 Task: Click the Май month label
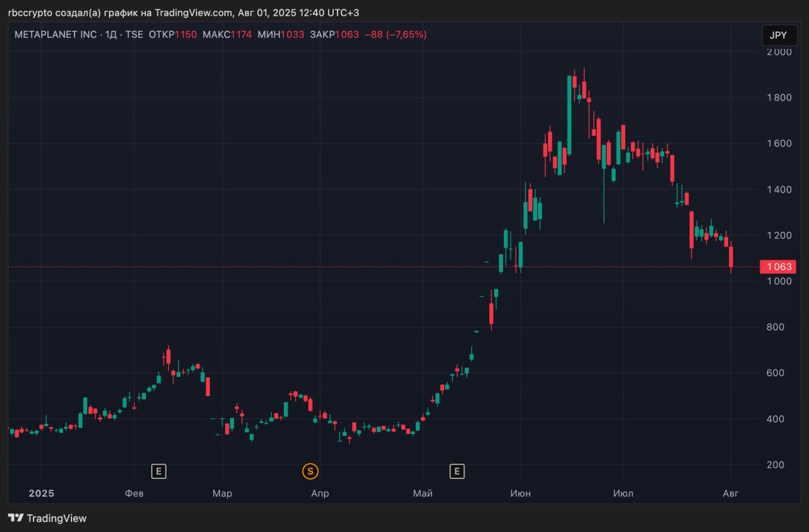coord(422,493)
